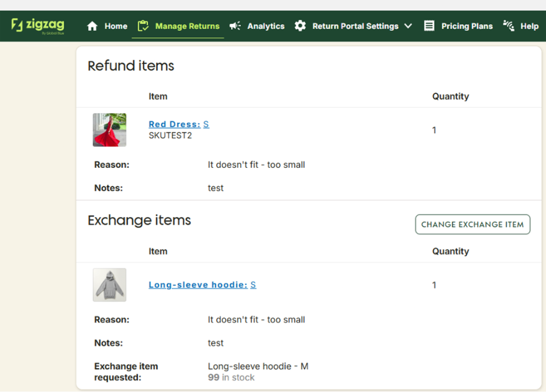546x392 pixels.
Task: Switch to the Manage Returns tab label
Action: [187, 27]
